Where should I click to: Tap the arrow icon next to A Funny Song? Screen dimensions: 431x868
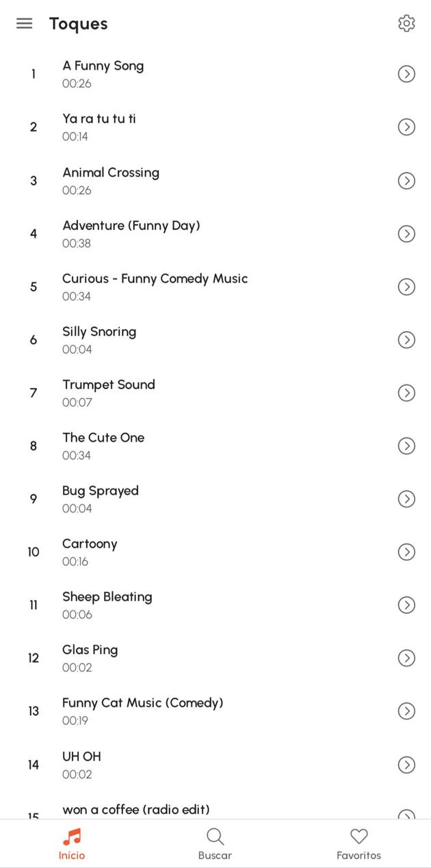(x=406, y=74)
